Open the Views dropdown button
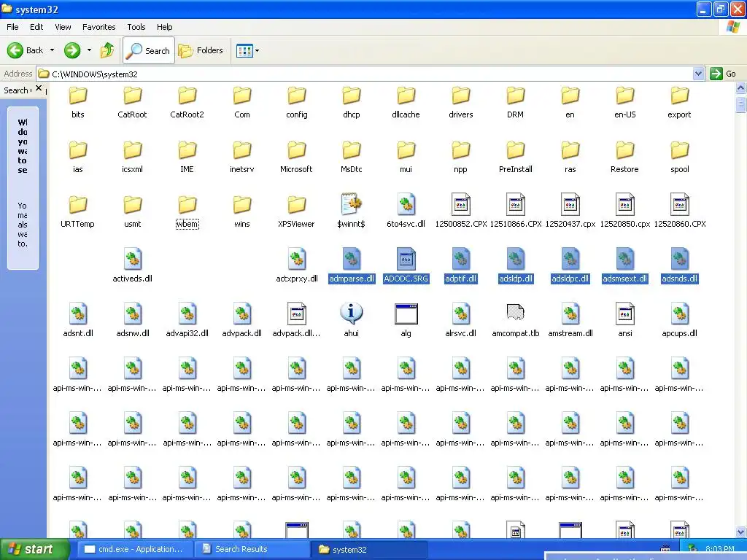Image resolution: width=747 pixels, height=560 pixels. [248, 50]
